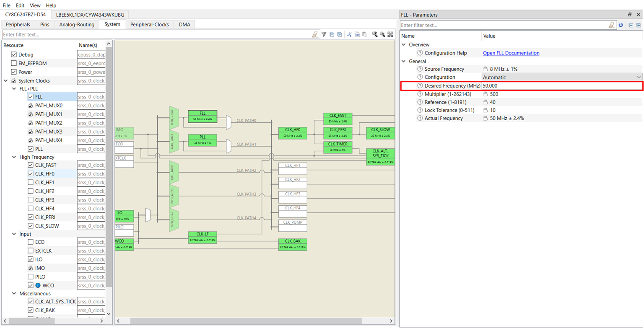Click help icon beside Configuration parameter
Image resolution: width=644 pixels, height=328 pixels.
[420, 77]
